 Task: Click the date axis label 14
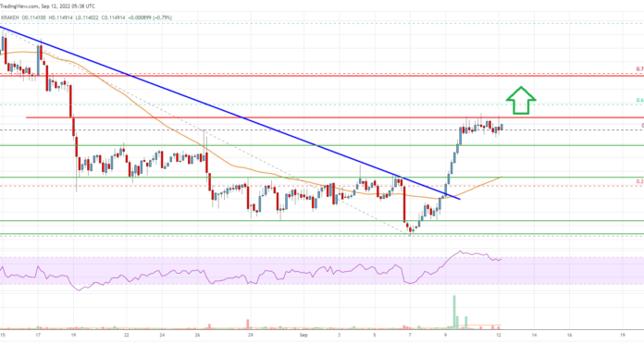point(534,335)
